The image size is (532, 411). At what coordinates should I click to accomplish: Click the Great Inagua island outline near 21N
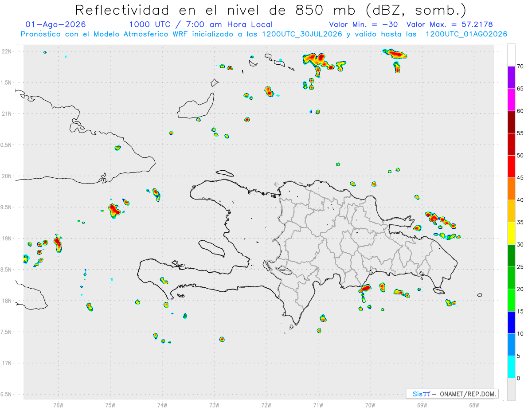[196, 106]
